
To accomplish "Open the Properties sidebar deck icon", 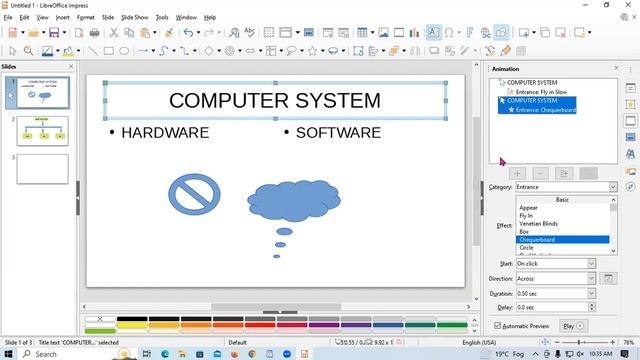I will point(630,88).
